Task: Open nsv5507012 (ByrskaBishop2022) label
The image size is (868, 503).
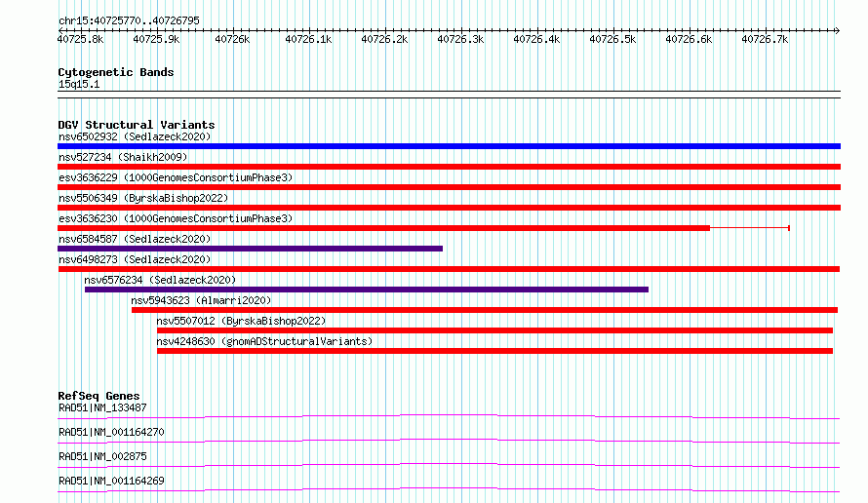Action: pos(241,321)
